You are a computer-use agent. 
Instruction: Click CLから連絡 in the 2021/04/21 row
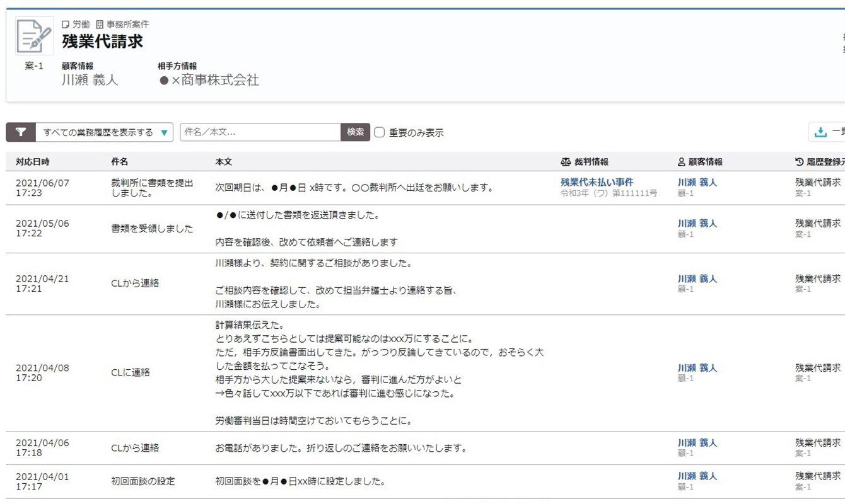(135, 283)
